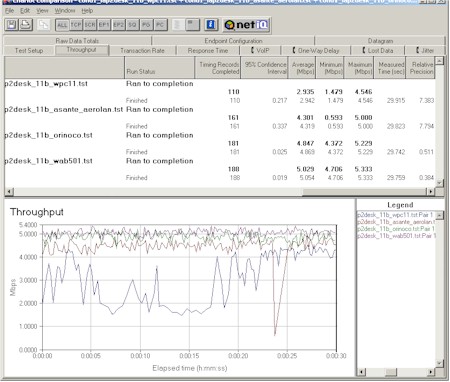Switch to the VoIP tab

[x=260, y=51]
